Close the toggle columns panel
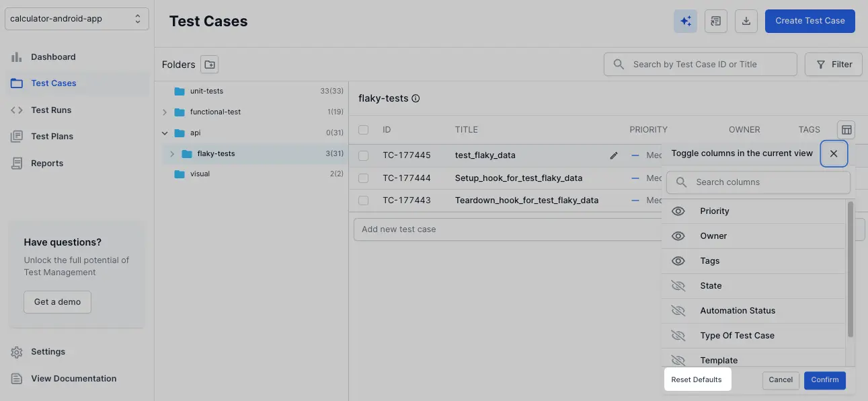 pos(834,153)
